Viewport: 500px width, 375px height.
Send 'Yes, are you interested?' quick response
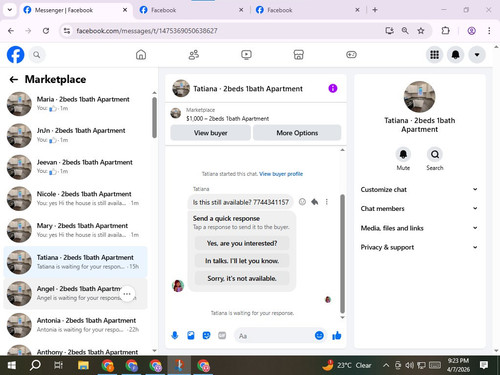[x=242, y=243]
